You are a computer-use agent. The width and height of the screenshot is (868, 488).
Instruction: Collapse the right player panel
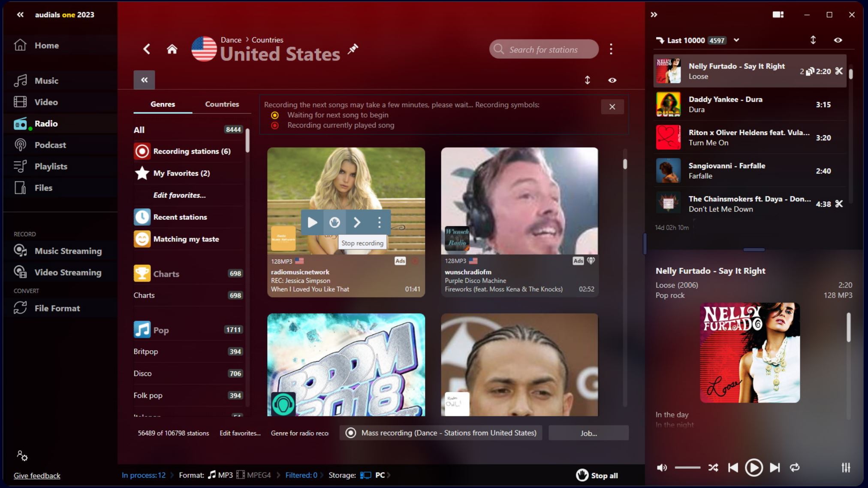[x=654, y=15]
